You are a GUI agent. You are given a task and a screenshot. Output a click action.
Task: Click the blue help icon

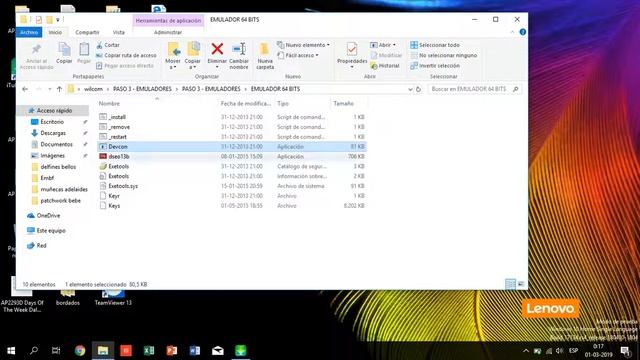point(522,32)
